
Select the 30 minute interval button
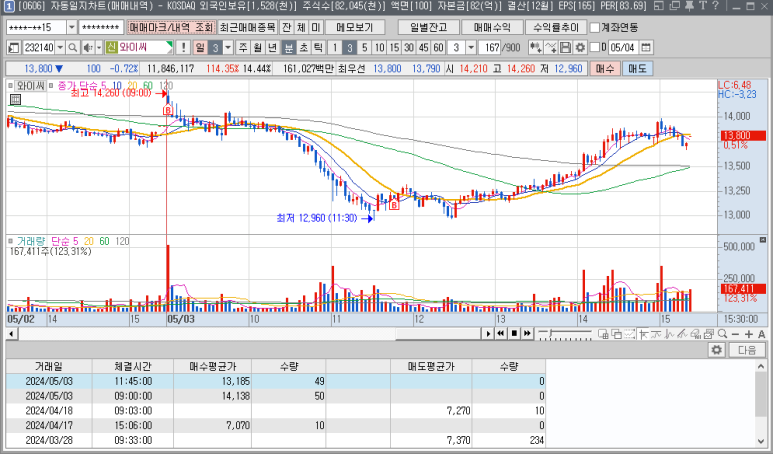(x=409, y=47)
